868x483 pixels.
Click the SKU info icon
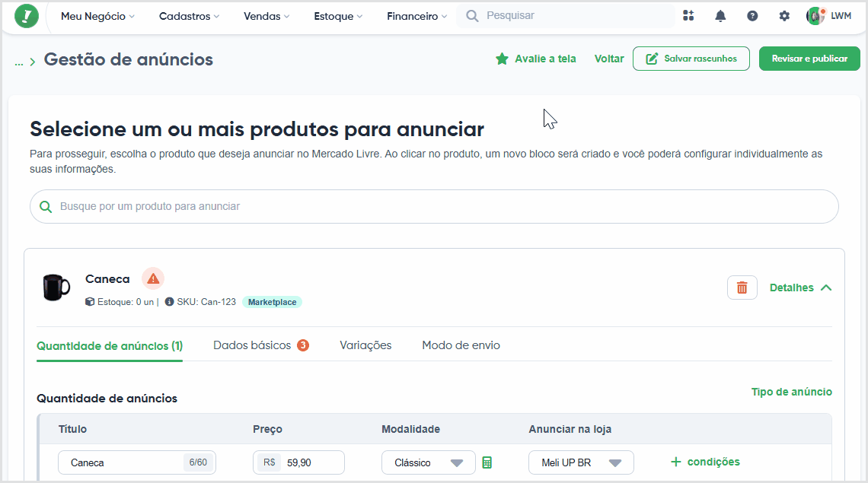coord(169,301)
